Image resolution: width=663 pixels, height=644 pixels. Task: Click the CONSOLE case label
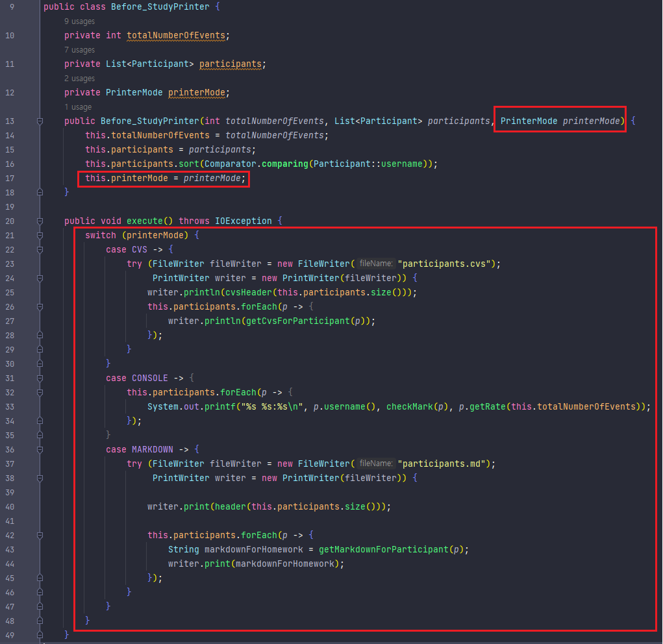(150, 378)
